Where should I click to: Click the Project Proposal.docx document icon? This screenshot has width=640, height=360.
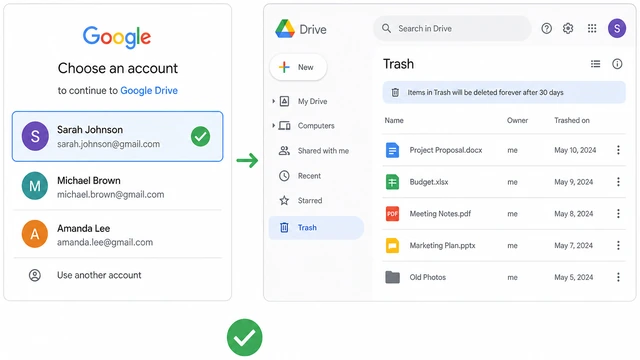pos(392,150)
